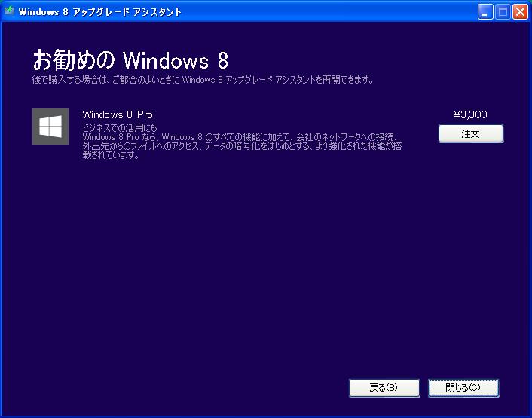Click the お勧めの Windows 8 heading
The height and width of the screenshot is (418, 532).
[130, 60]
